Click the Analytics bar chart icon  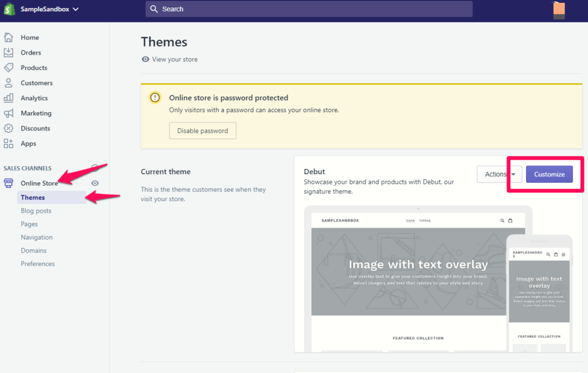[9, 98]
